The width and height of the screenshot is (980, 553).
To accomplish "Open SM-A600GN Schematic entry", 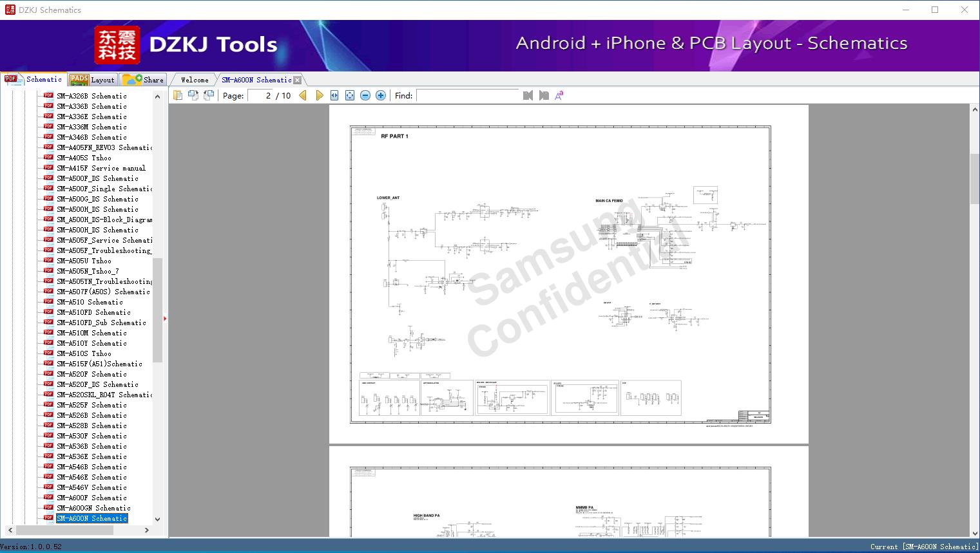I will pyautogui.click(x=93, y=508).
